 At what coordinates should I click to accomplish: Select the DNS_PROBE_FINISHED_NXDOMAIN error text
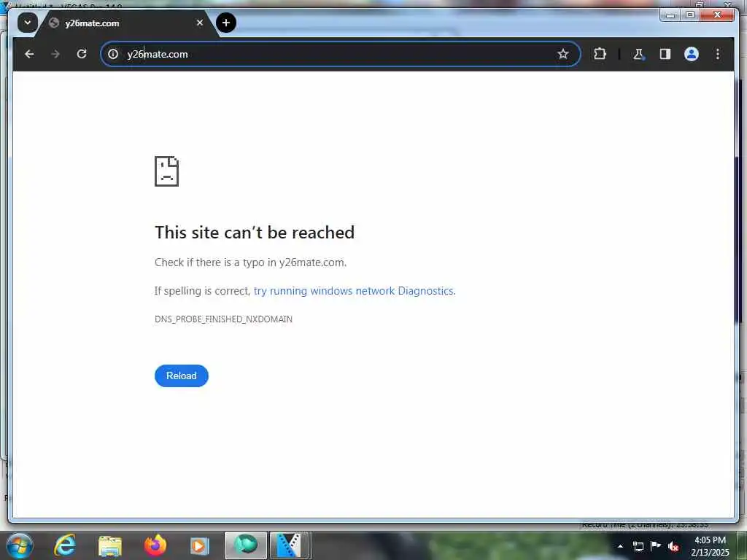pyautogui.click(x=223, y=319)
